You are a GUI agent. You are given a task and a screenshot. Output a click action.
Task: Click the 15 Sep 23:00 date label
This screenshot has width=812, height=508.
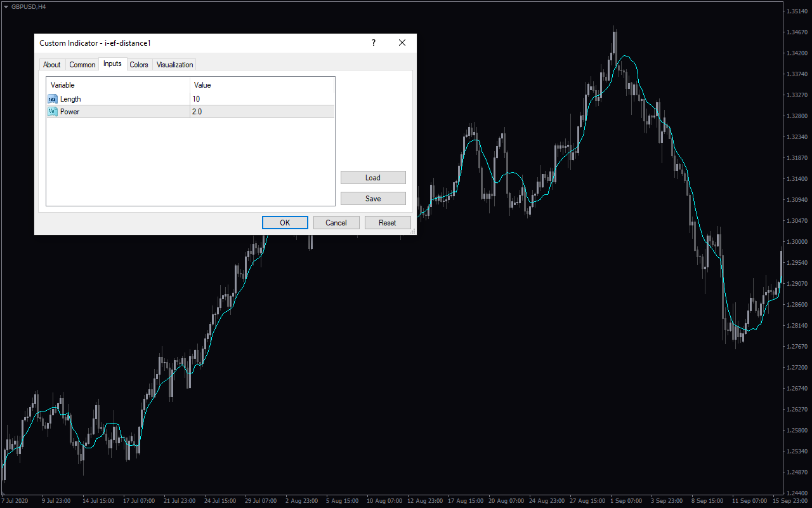pos(790,500)
